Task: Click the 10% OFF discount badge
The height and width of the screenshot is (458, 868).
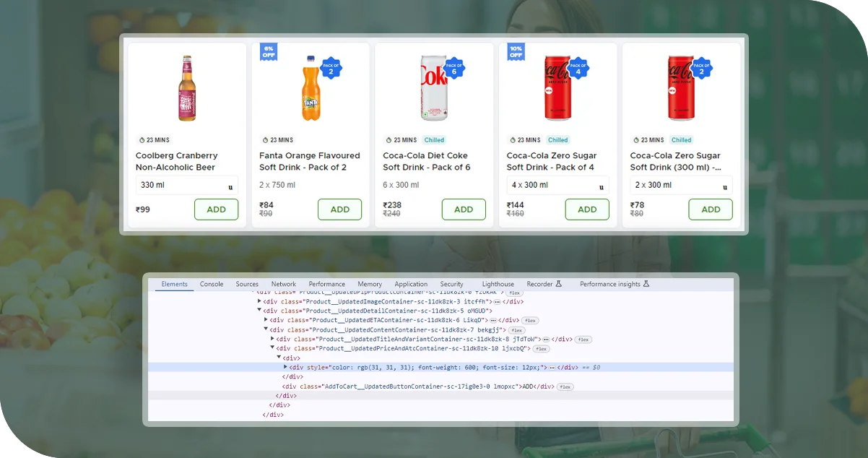Action: click(516, 51)
